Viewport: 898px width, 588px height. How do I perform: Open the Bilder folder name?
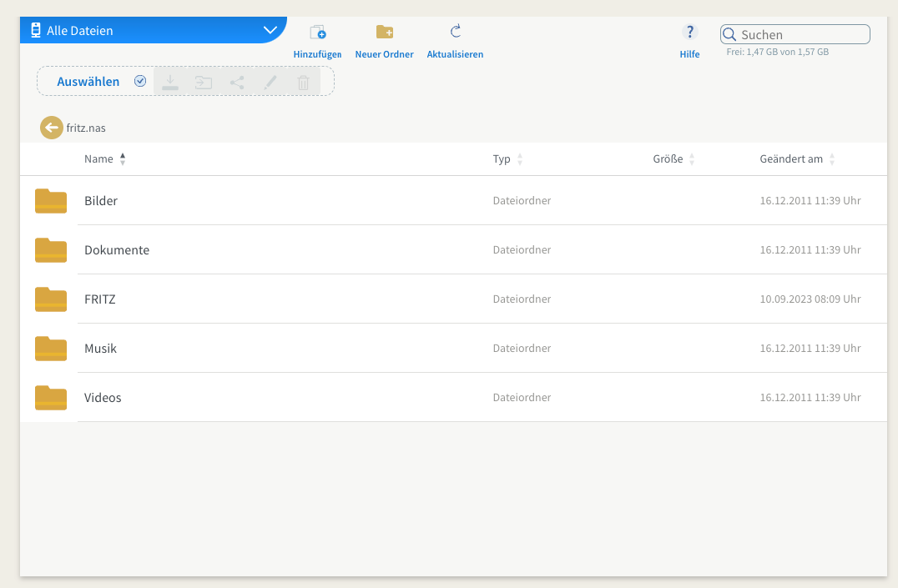click(101, 201)
